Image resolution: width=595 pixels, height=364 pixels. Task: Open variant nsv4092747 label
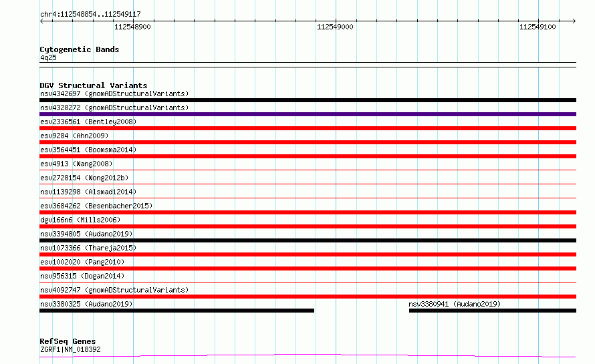114,290
